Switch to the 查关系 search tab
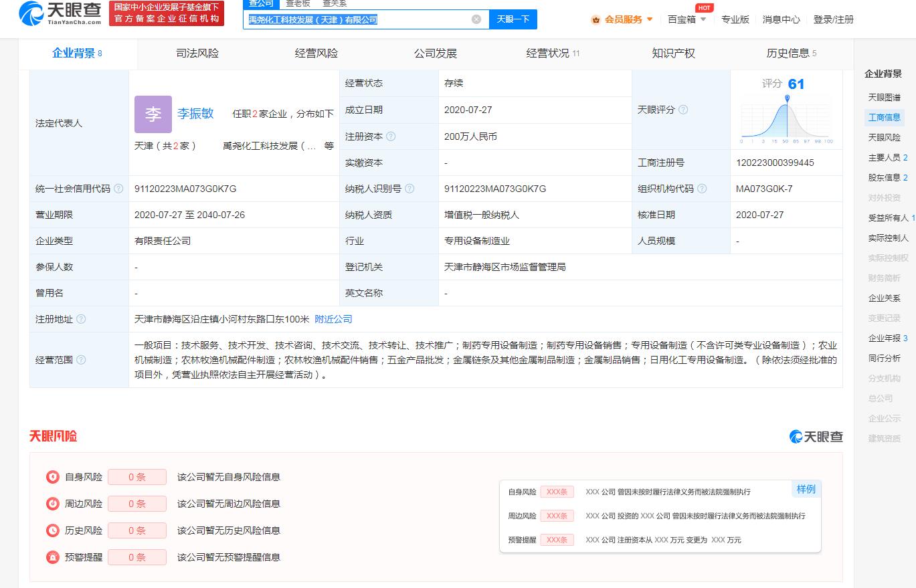This screenshot has height=588, width=916. tap(335, 3)
